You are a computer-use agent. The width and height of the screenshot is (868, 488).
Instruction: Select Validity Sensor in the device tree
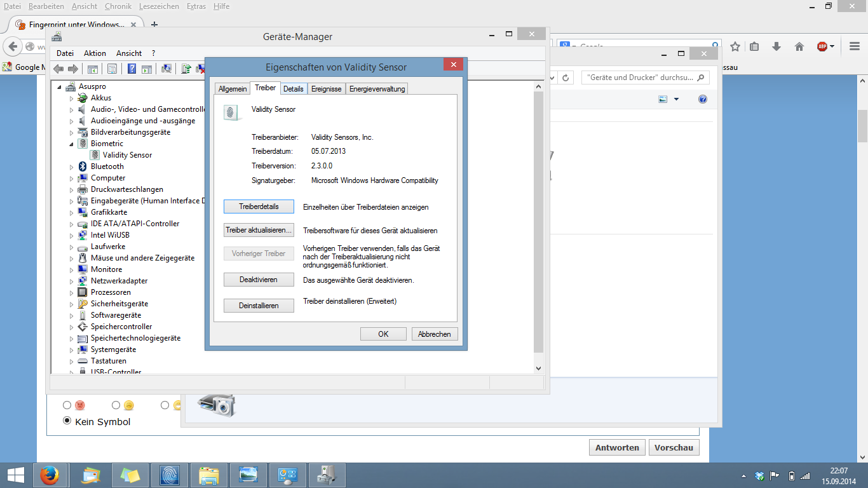tap(127, 155)
